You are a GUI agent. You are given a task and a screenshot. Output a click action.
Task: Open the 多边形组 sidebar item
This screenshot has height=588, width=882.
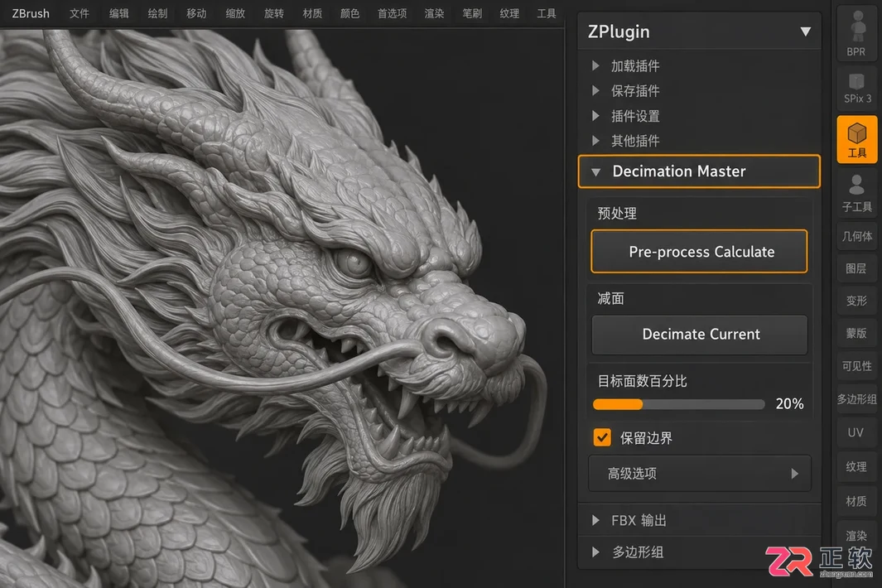click(x=856, y=399)
